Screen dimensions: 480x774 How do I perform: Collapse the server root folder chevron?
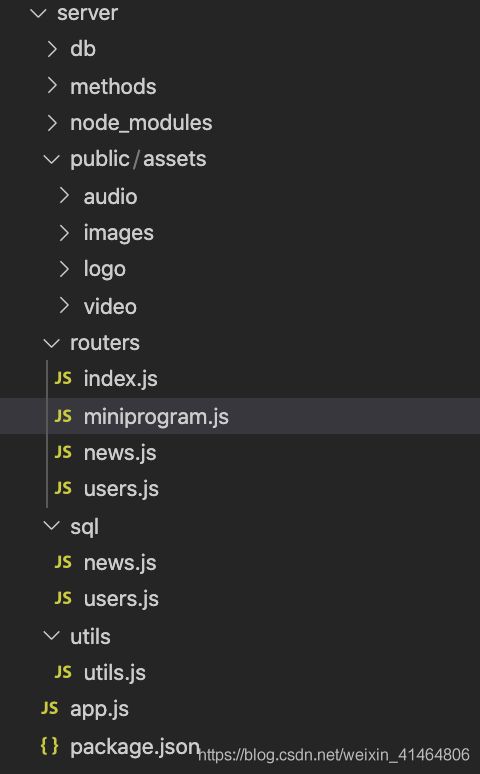pyautogui.click(x=38, y=13)
